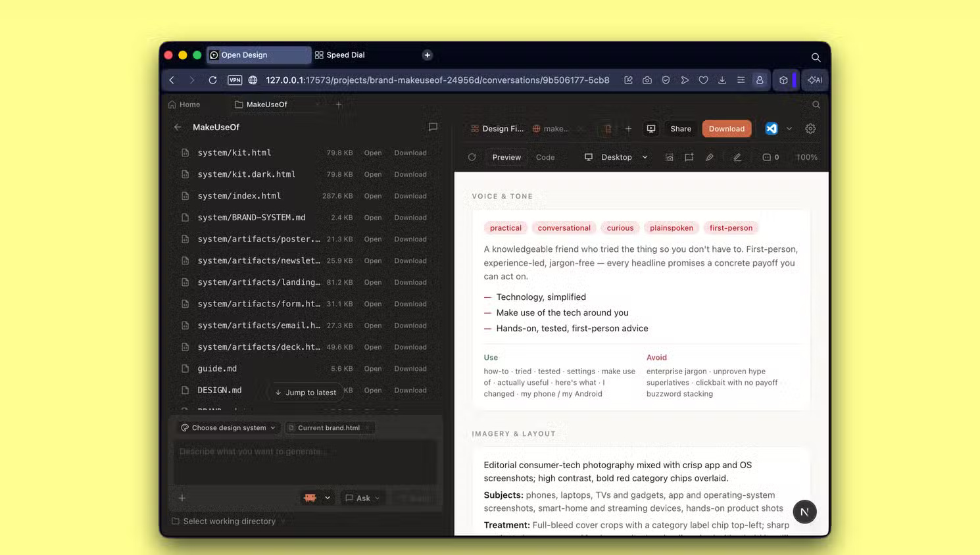This screenshot has width=980, height=555.
Task: Open guide.md via its Open link
Action: coord(373,369)
